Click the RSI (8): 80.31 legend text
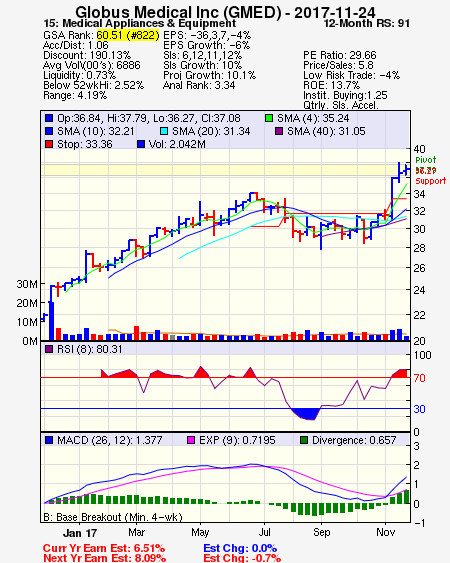The height and width of the screenshot is (563, 450). coord(89,349)
